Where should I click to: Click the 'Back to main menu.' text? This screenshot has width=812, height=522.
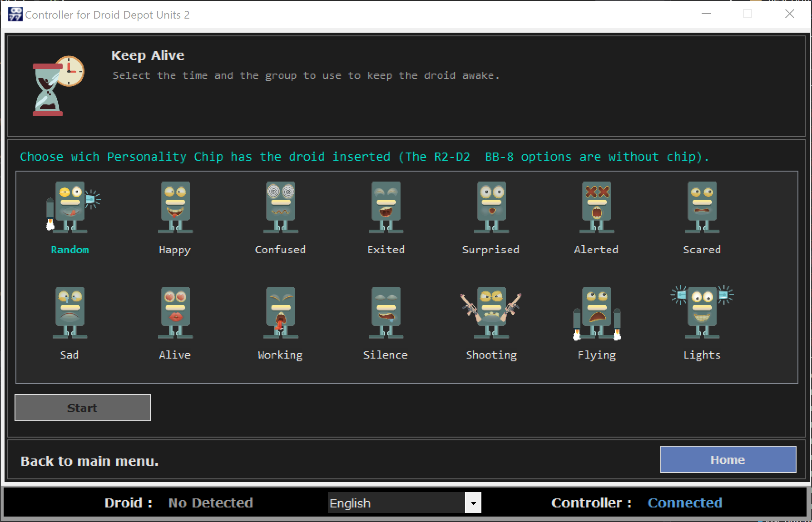click(x=90, y=461)
